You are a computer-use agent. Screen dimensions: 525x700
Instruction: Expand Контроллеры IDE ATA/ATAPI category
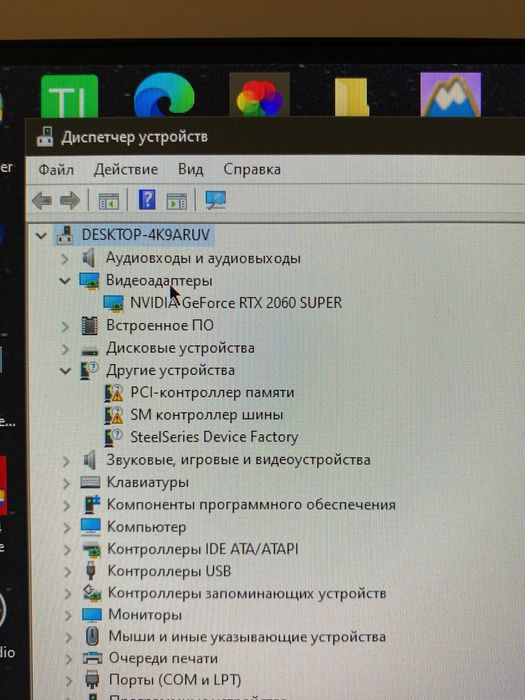(x=67, y=550)
